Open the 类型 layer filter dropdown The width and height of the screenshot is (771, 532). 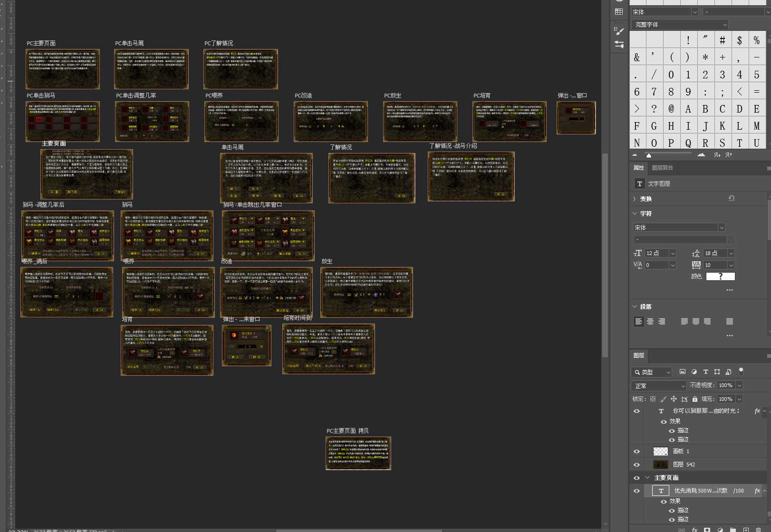(x=651, y=372)
